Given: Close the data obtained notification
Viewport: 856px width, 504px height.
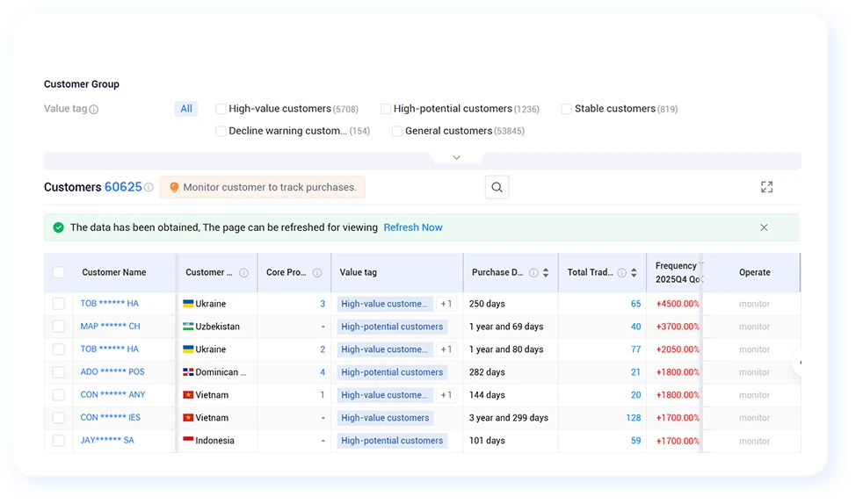Looking at the screenshot, I should (x=764, y=227).
